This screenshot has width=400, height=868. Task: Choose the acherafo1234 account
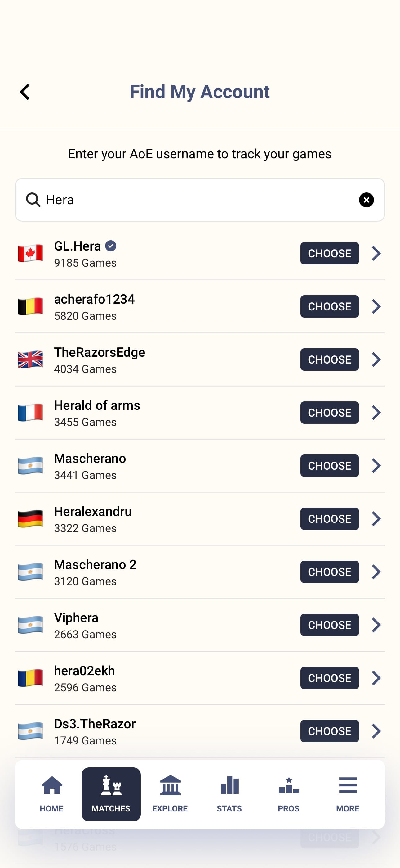[329, 306]
